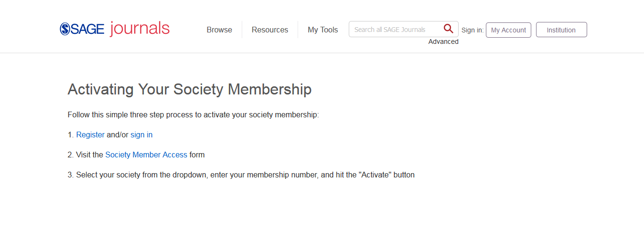Click the Institution sign-in button

561,30
